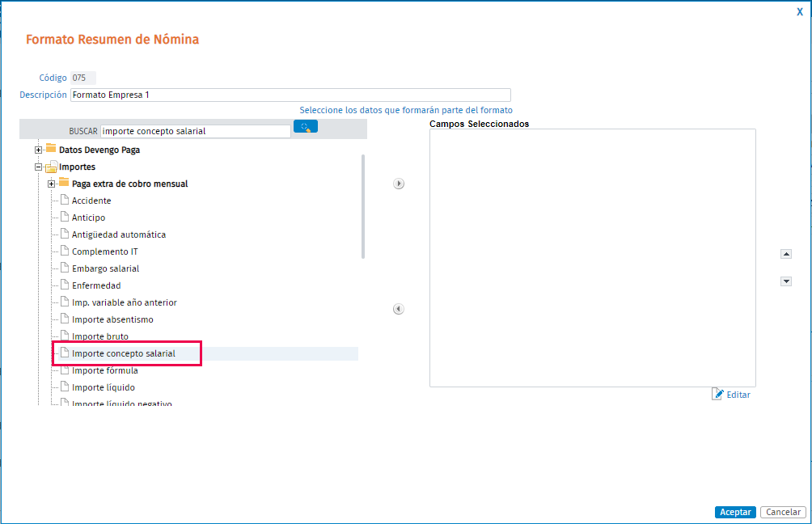Image resolution: width=812 pixels, height=524 pixels.
Task: Click the search magnifier button next to BUSCAR
Action: [x=306, y=126]
